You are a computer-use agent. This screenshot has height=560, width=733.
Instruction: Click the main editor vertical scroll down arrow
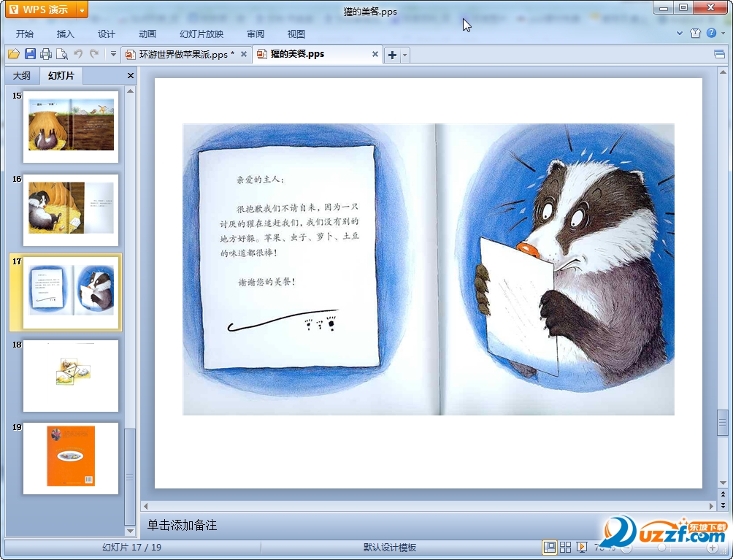tap(723, 483)
